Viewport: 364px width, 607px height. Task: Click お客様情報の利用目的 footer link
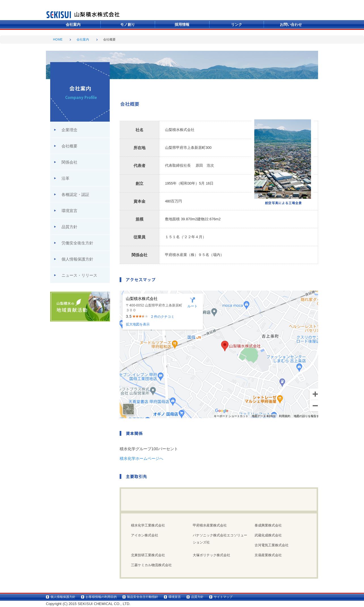pos(101,597)
